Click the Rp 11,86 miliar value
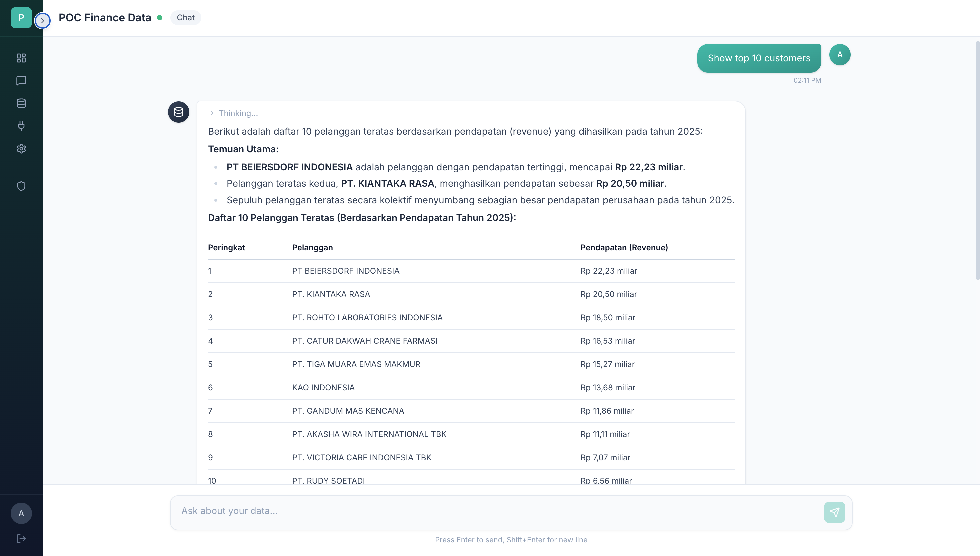This screenshot has height=556, width=980. click(607, 411)
